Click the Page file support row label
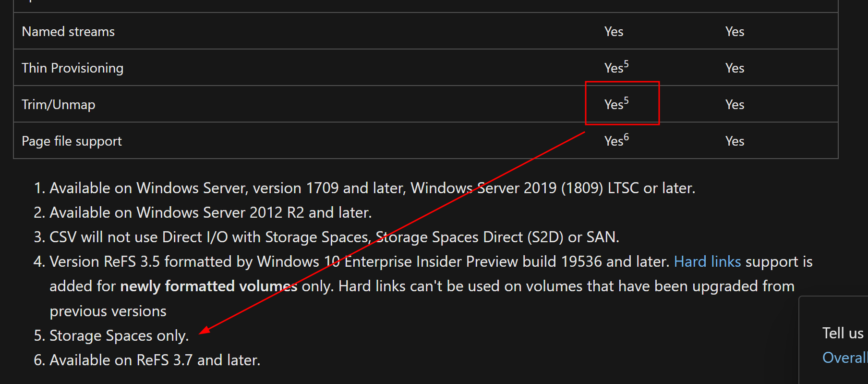 [x=72, y=141]
